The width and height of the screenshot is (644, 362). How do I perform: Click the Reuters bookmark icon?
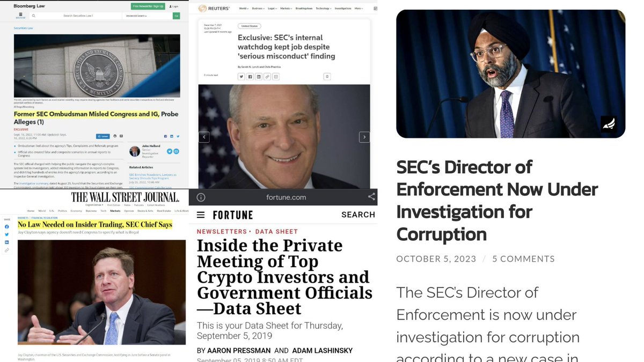pos(327,77)
